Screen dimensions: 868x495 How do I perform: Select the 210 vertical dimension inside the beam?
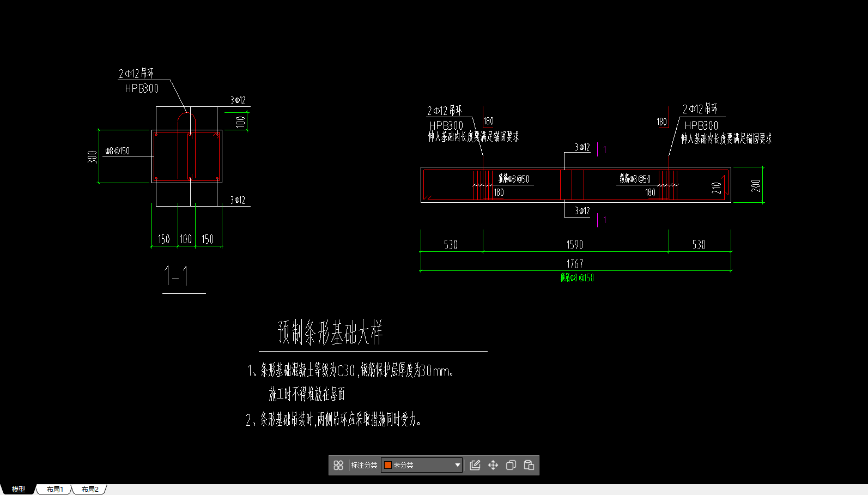click(x=717, y=188)
